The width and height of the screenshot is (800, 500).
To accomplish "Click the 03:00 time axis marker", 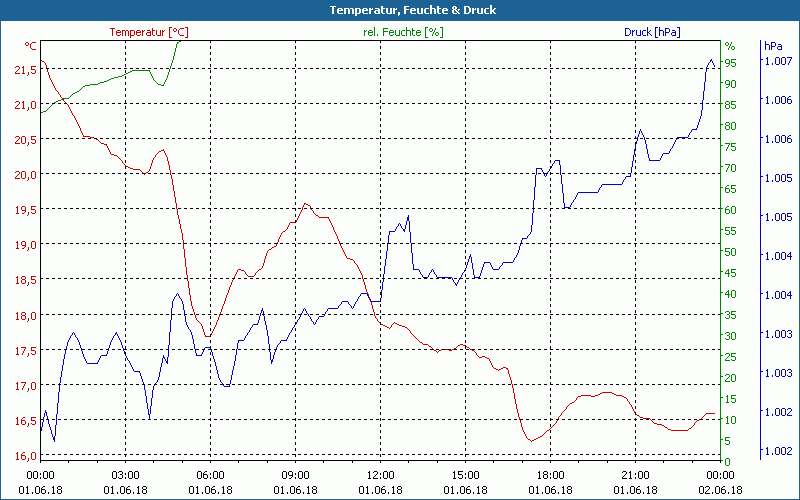I will 126,475.
